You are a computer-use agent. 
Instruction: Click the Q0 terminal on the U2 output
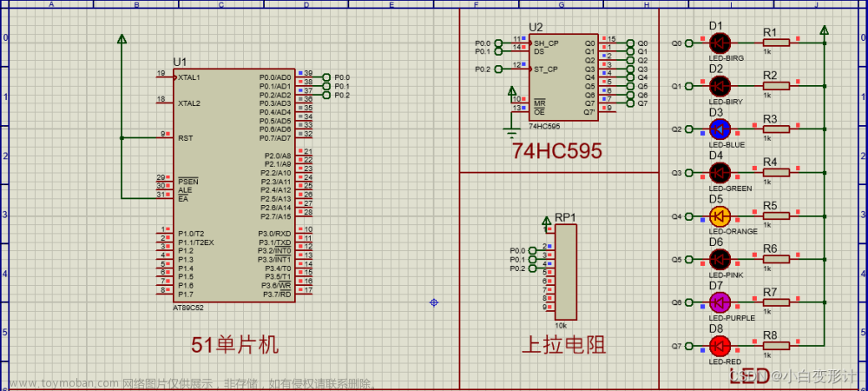tap(630, 43)
